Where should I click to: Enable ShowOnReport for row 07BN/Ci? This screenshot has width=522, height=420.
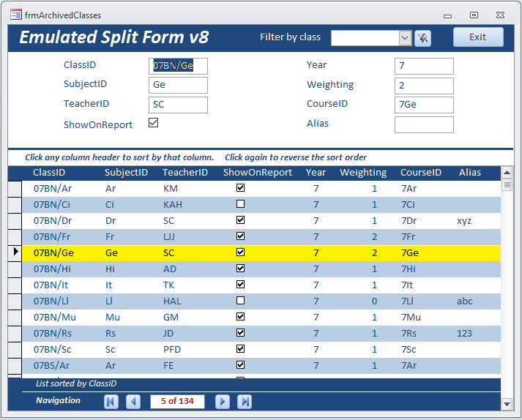240,204
